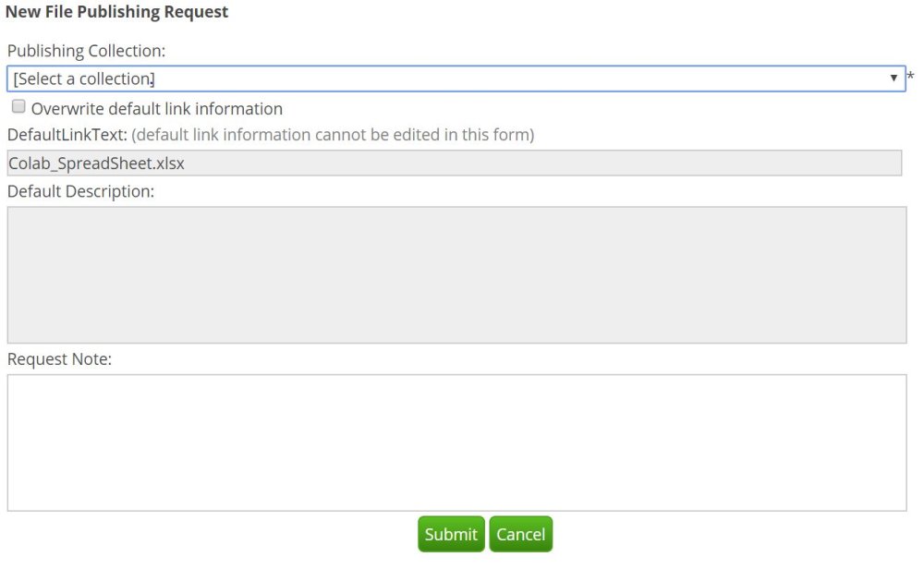Click the dropdown arrow of collection selector

(x=894, y=78)
